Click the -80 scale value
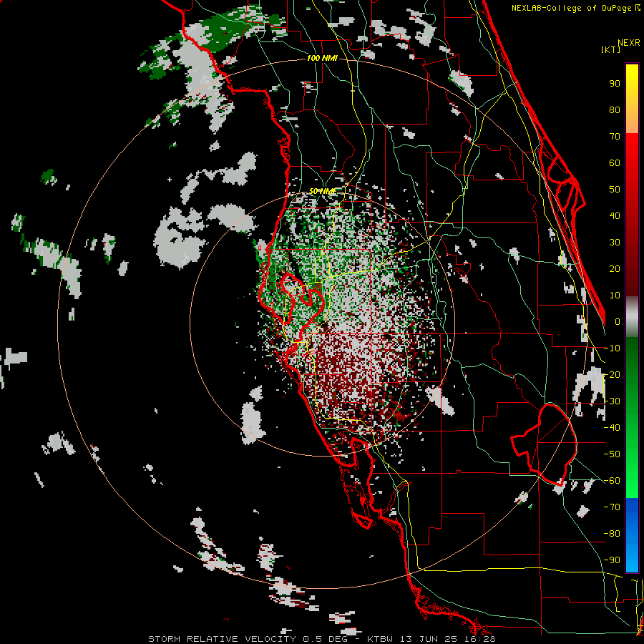Screen dimensions: 644x644 (612, 534)
